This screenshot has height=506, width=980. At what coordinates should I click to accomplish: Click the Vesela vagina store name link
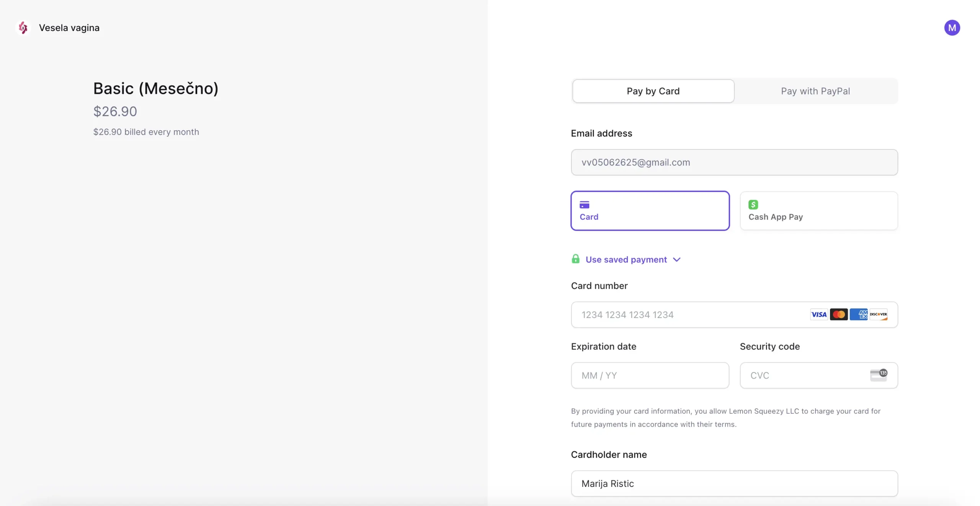click(69, 28)
